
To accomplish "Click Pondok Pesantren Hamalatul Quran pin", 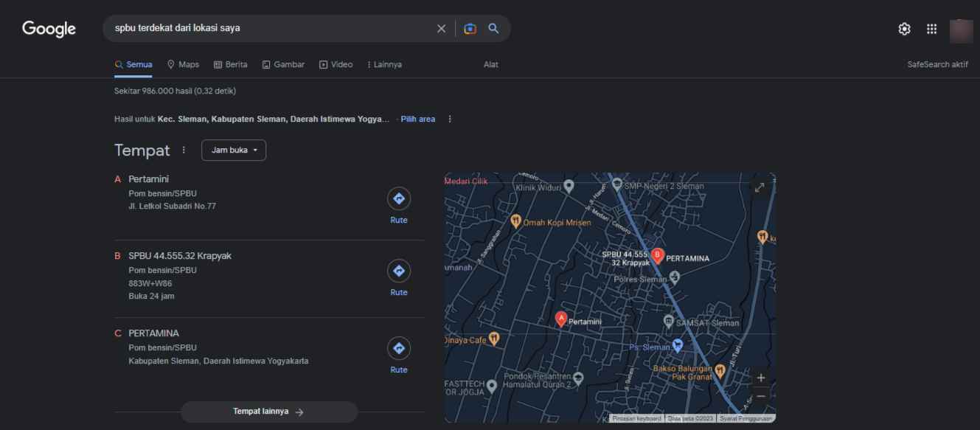I will [x=579, y=378].
